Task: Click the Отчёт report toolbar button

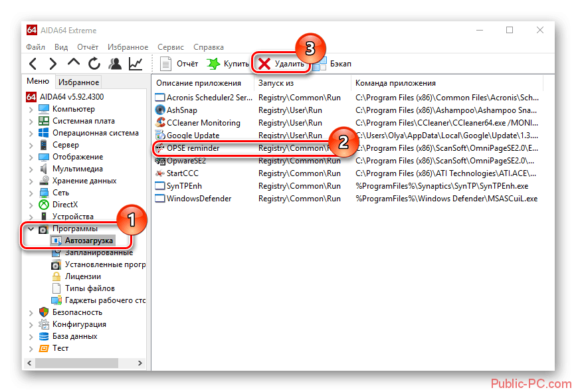Action: 179,64
